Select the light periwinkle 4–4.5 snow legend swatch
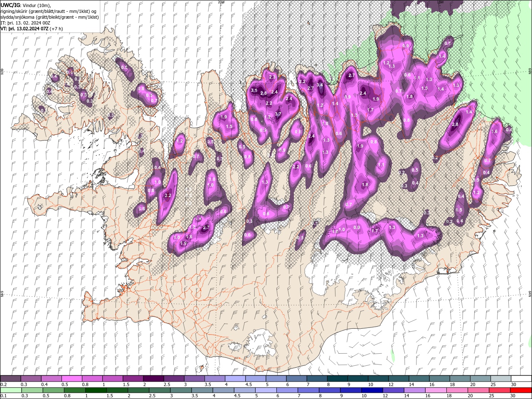532x399 pixels. tap(235, 379)
